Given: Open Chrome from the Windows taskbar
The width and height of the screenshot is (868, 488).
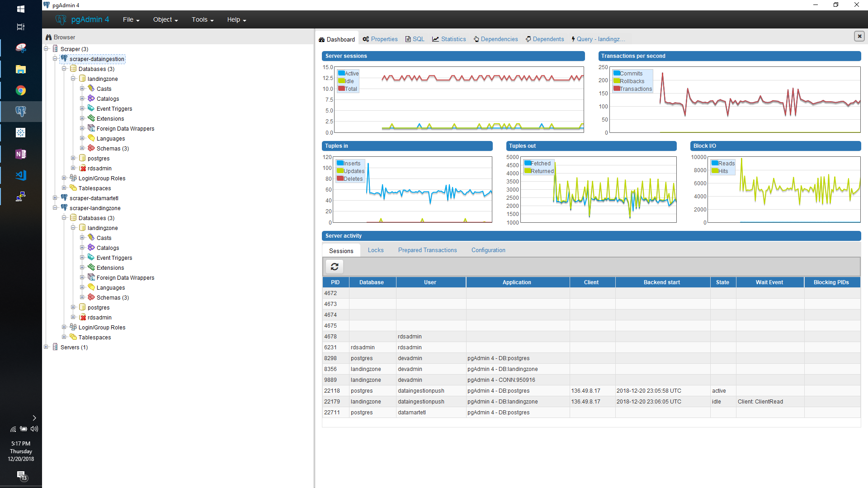Looking at the screenshot, I should coord(21,90).
